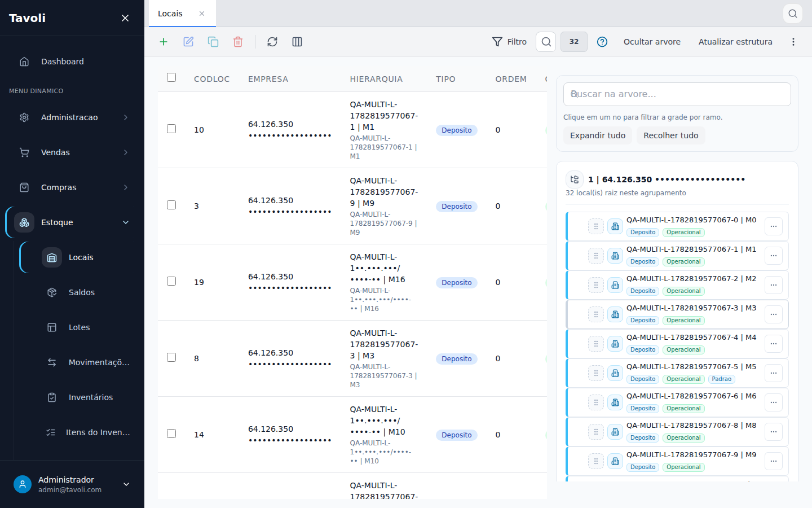Sort by the HIERARQUIA column header
Image resolution: width=812 pixels, height=508 pixels.
pyautogui.click(x=376, y=79)
